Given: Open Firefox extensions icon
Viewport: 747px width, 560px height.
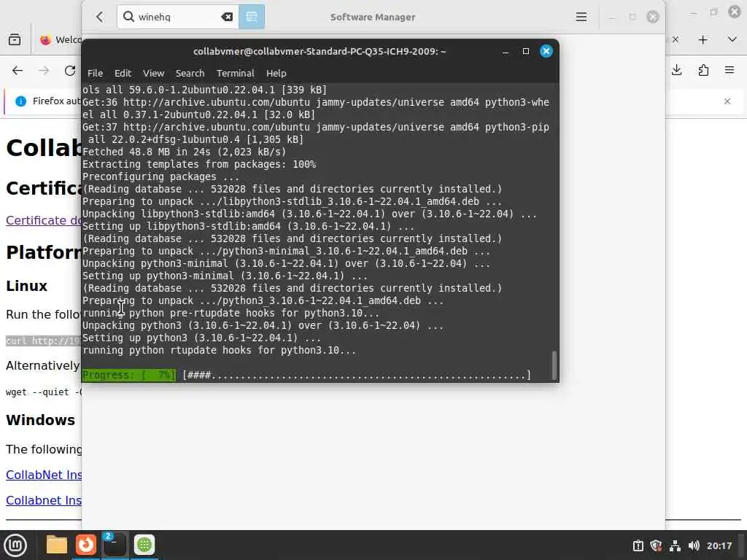Looking at the screenshot, I should point(703,71).
